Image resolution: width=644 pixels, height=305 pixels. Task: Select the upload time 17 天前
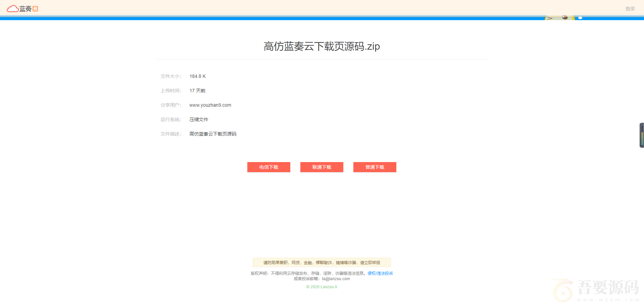197,91
